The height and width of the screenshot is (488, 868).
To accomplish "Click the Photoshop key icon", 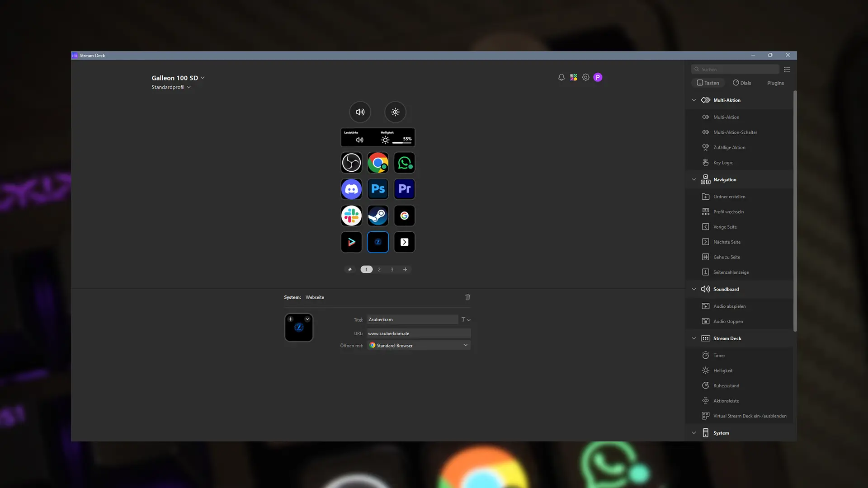I will click(x=378, y=189).
